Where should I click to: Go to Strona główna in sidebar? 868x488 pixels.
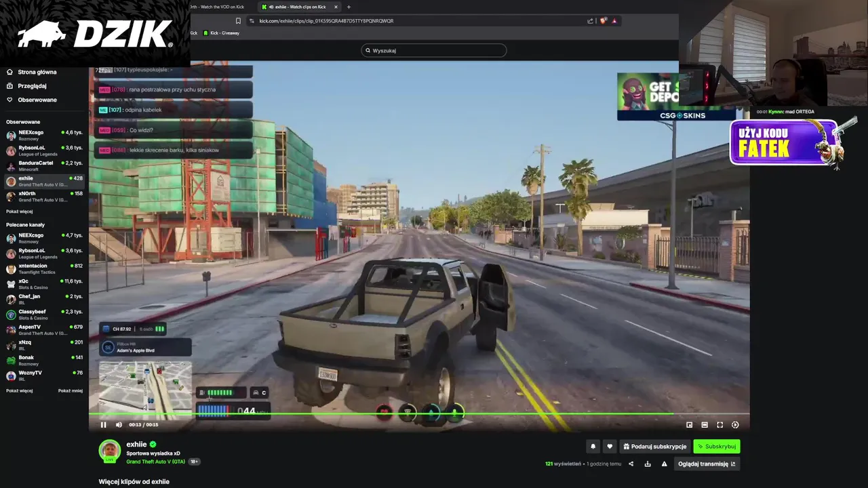tap(37, 72)
